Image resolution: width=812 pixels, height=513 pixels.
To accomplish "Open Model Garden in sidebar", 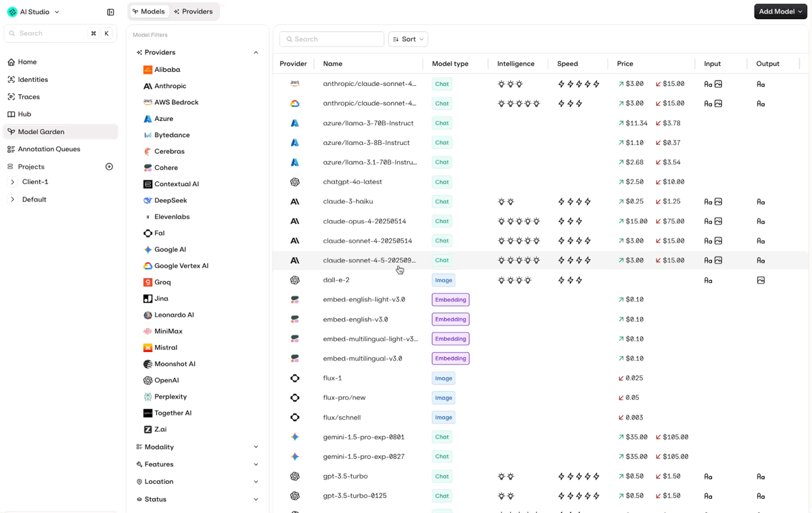I will [61, 132].
